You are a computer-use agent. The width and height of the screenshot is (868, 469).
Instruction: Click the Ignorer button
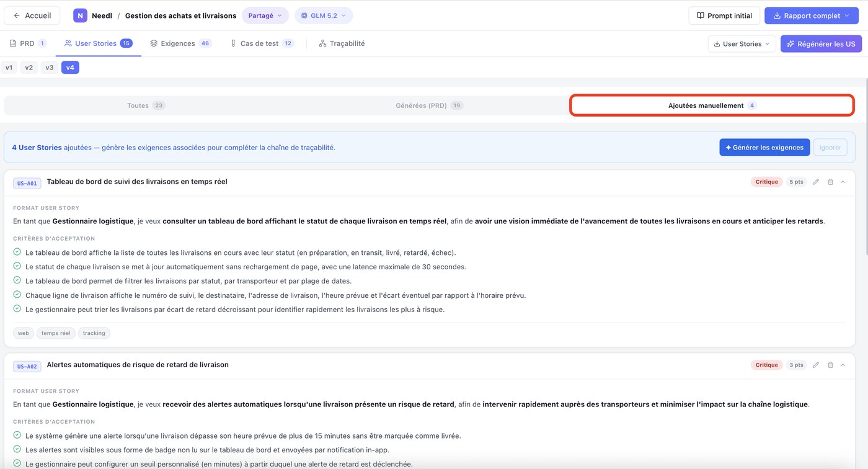click(830, 147)
